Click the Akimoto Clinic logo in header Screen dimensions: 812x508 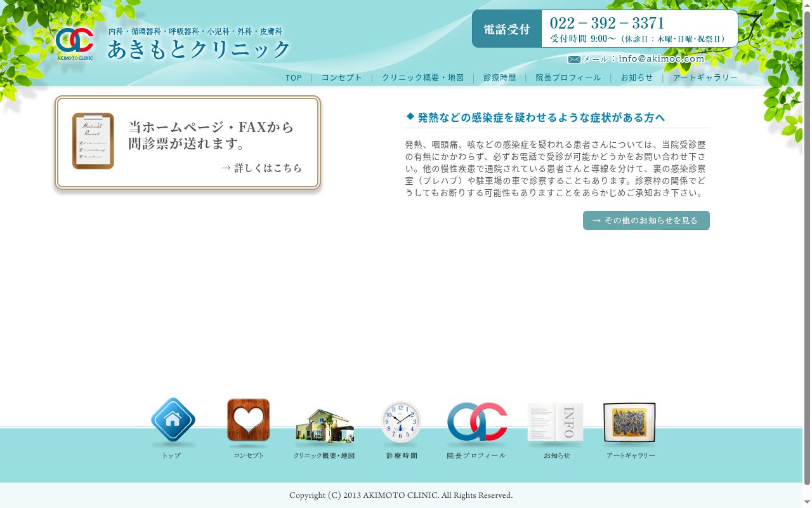click(75, 44)
